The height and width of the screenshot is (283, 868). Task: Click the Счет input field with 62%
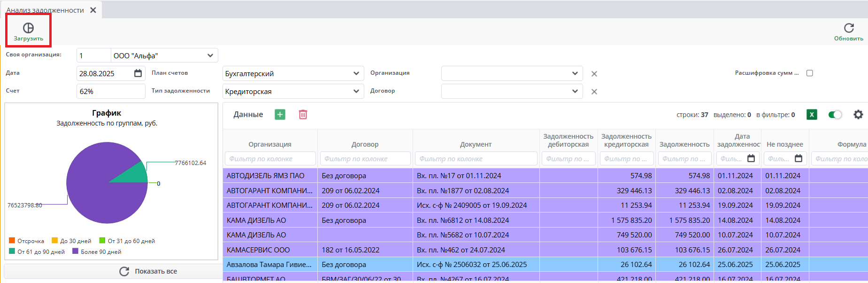[x=110, y=91]
